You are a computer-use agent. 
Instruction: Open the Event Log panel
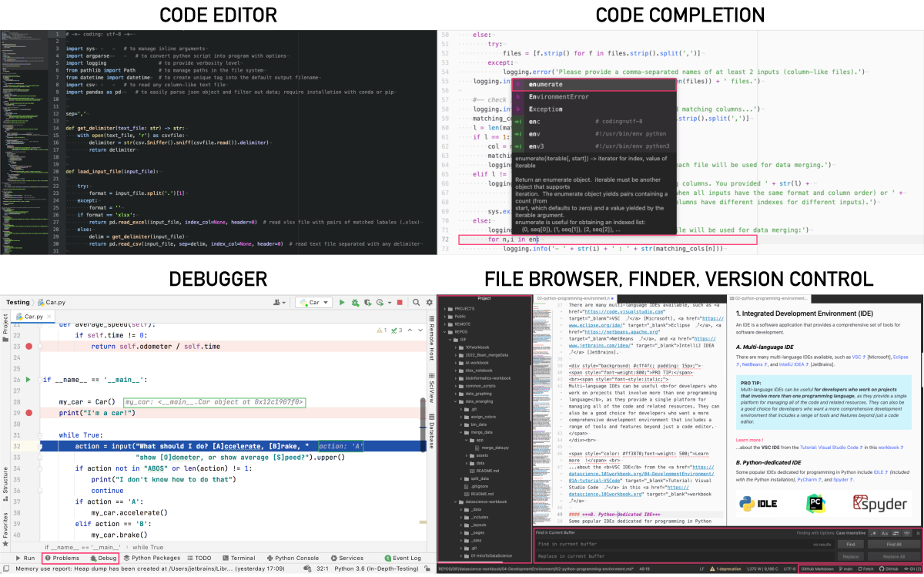coord(403,558)
